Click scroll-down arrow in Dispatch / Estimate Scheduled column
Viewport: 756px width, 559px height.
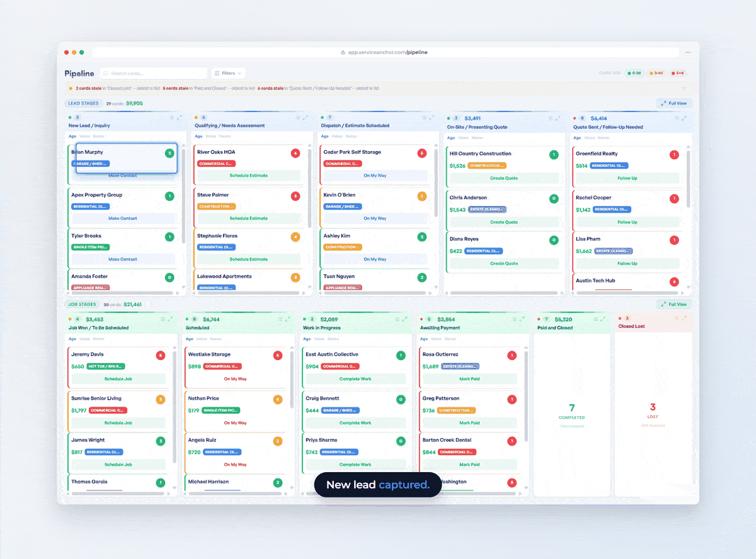pos(437,288)
